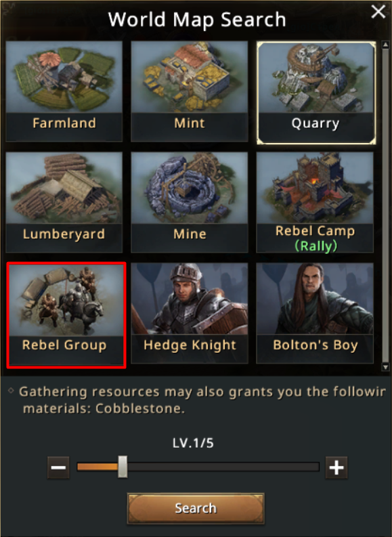Click the scrollbar up arrow

click(385, 45)
